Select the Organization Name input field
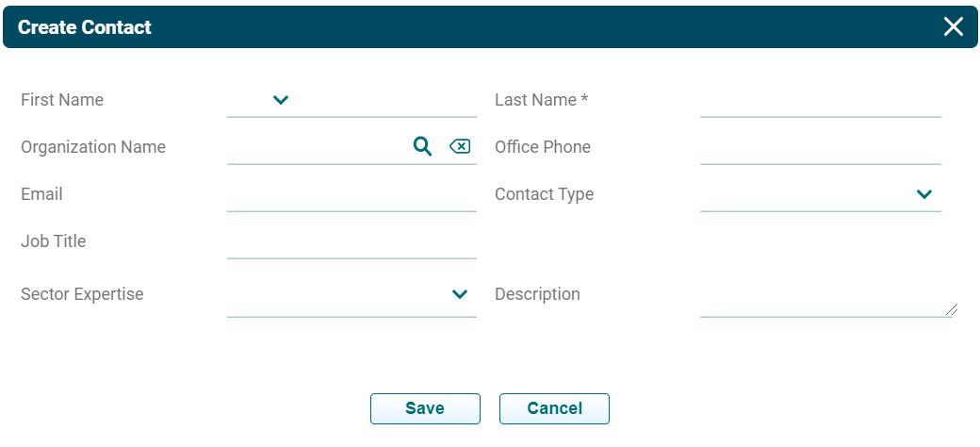Screen dimensions: 980x447 316,147
